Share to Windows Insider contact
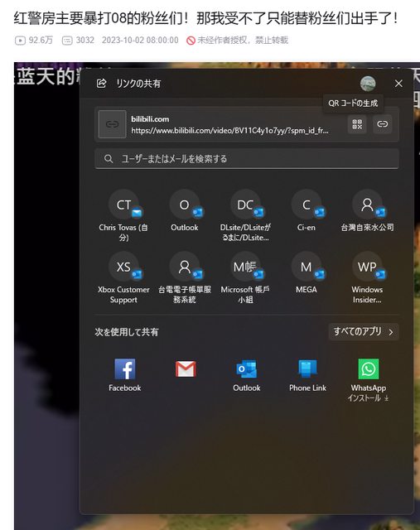 pyautogui.click(x=367, y=278)
